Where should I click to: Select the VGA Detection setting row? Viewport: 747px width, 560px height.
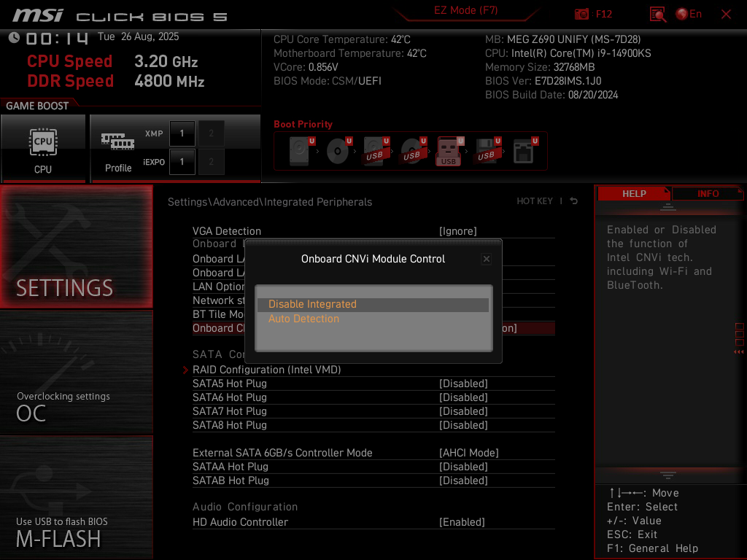tap(373, 231)
